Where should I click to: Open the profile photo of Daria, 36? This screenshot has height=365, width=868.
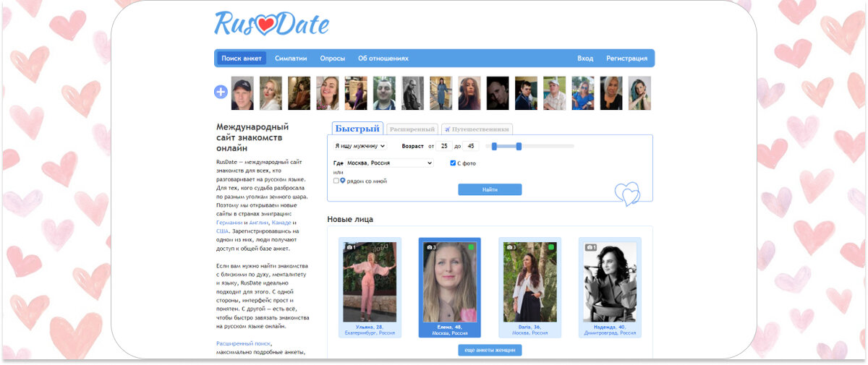pyautogui.click(x=529, y=282)
